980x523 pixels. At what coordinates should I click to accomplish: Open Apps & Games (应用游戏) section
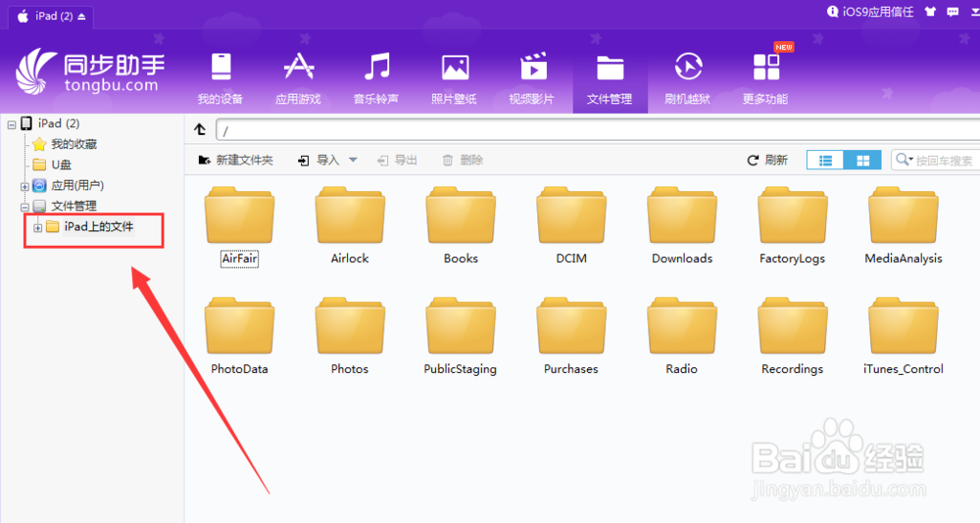pos(298,78)
